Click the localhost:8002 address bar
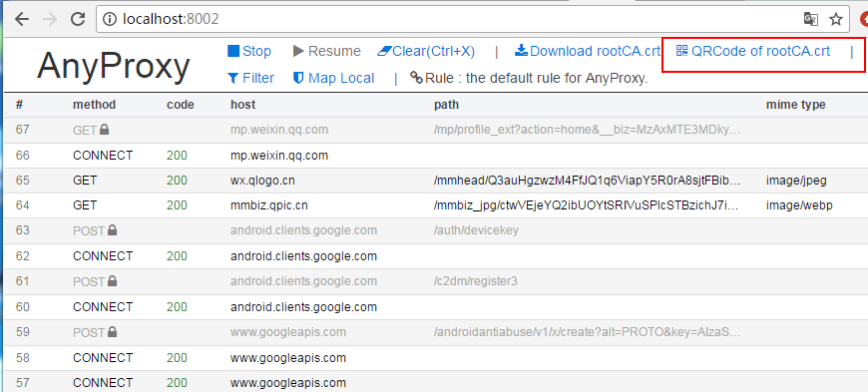The image size is (868, 392). [474, 19]
